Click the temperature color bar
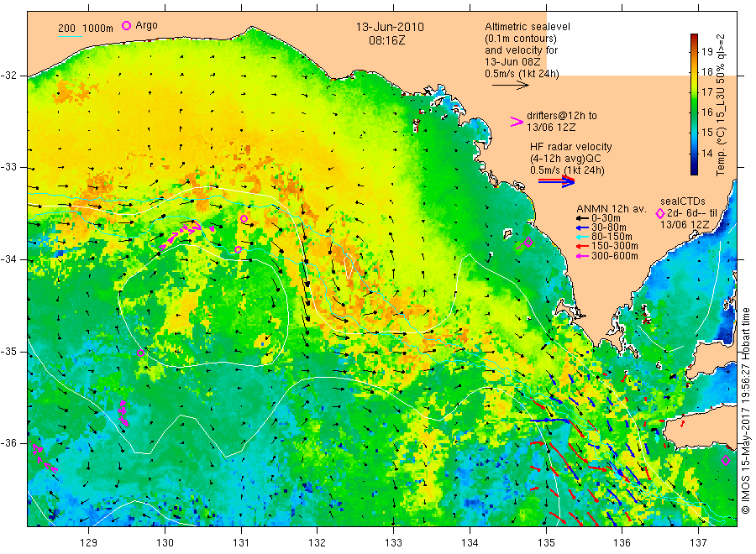Viewport: 756px width, 554px height. point(694,104)
